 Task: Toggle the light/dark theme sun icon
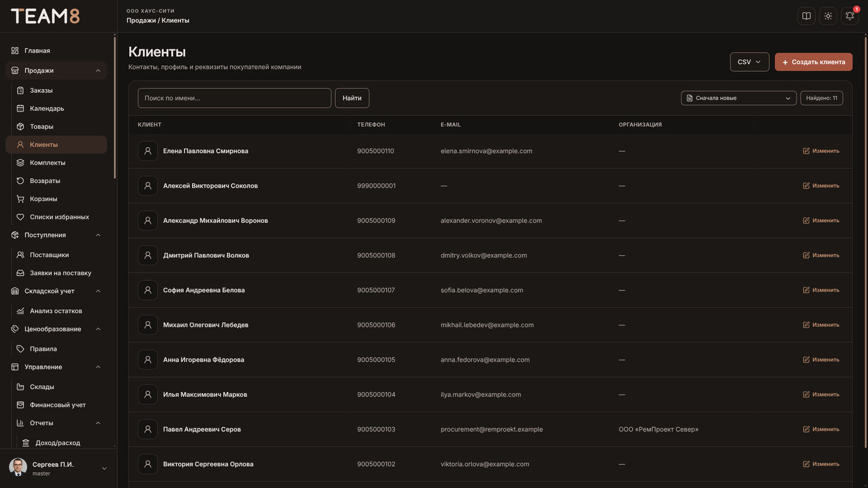828,16
